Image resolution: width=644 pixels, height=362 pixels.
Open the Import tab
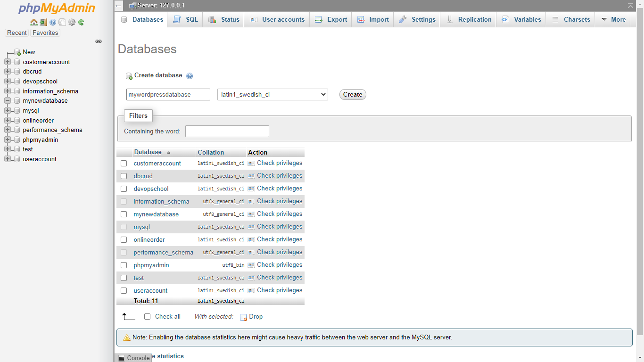372,20
